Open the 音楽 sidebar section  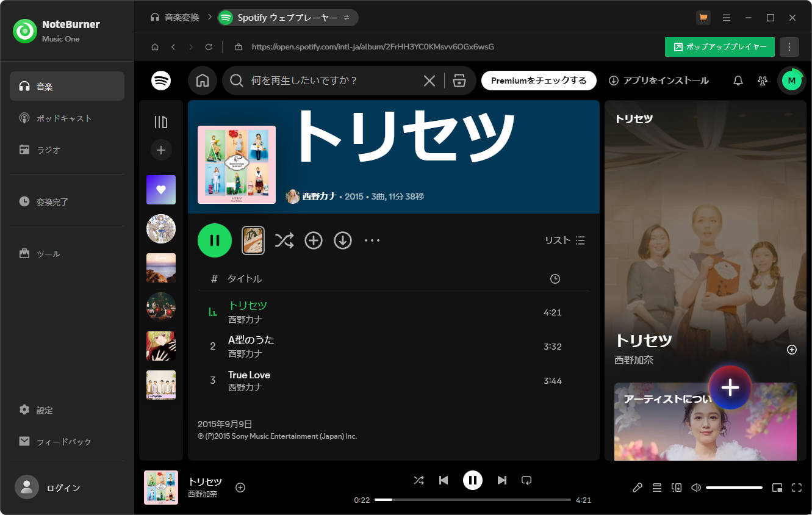coord(67,86)
